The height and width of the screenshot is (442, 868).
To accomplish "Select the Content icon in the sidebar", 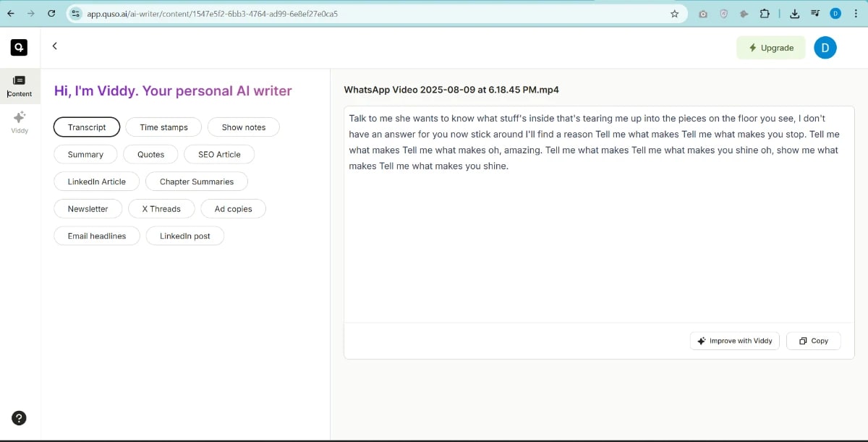I will pos(19,85).
